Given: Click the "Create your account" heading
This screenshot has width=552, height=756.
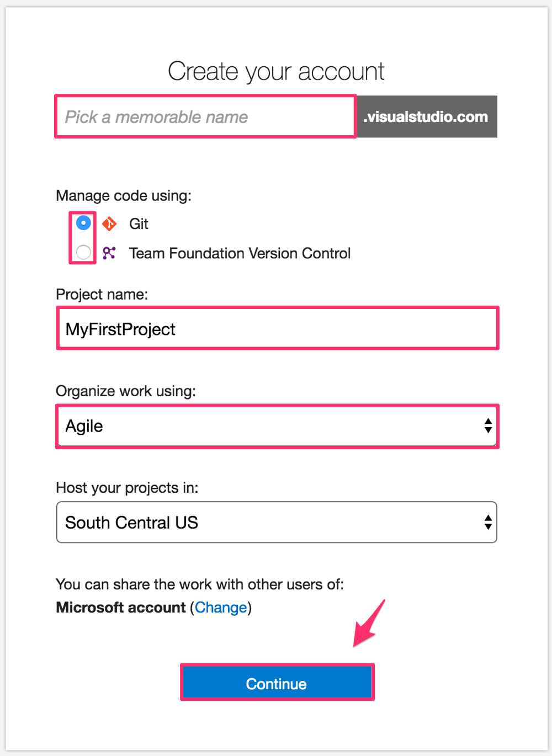Looking at the screenshot, I should coord(276,72).
